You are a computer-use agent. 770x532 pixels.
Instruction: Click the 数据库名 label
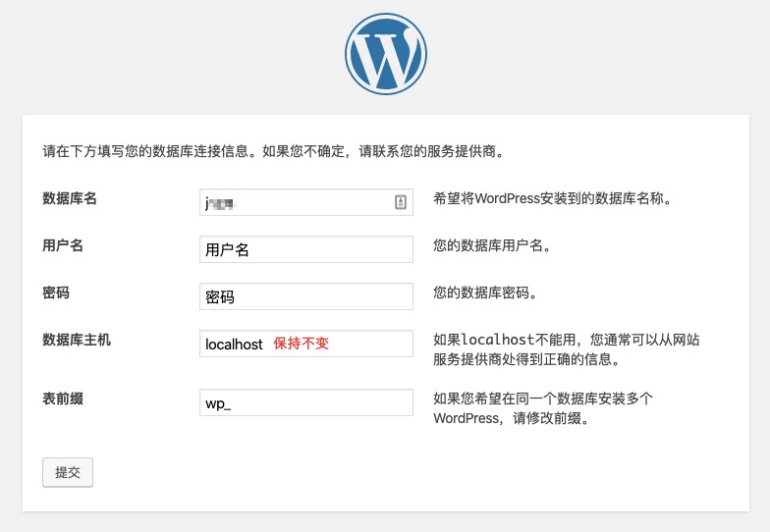coord(70,198)
